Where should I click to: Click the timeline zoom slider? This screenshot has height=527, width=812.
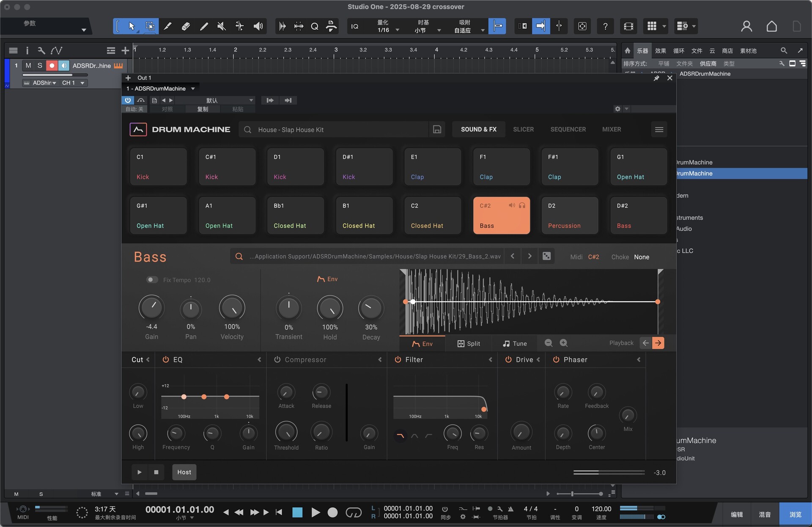coord(579,494)
